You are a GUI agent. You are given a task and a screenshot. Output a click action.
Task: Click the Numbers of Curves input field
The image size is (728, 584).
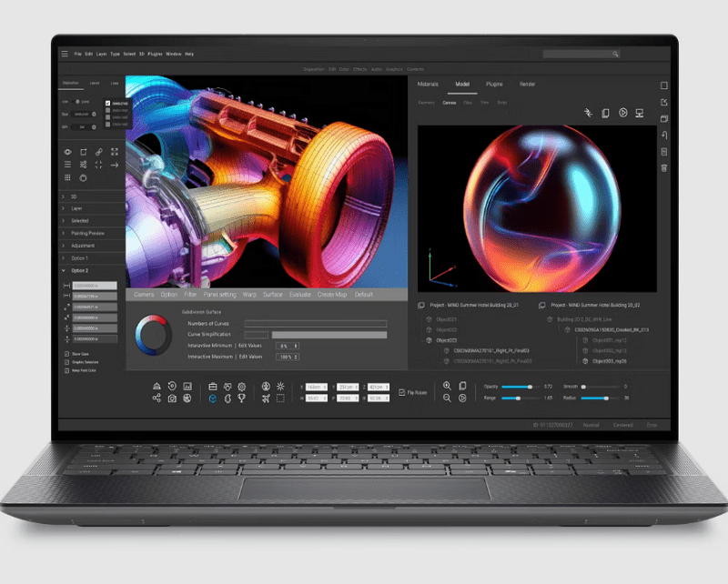click(x=315, y=324)
